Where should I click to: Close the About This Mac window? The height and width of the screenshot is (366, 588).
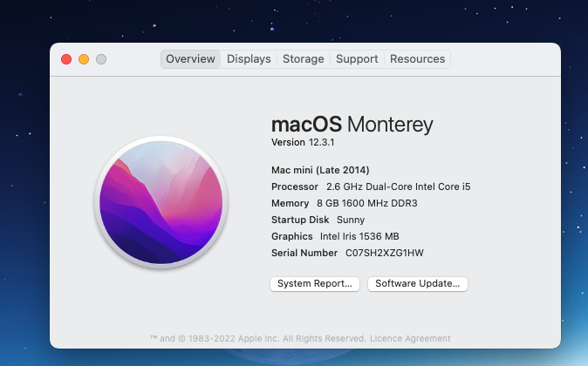coord(66,59)
